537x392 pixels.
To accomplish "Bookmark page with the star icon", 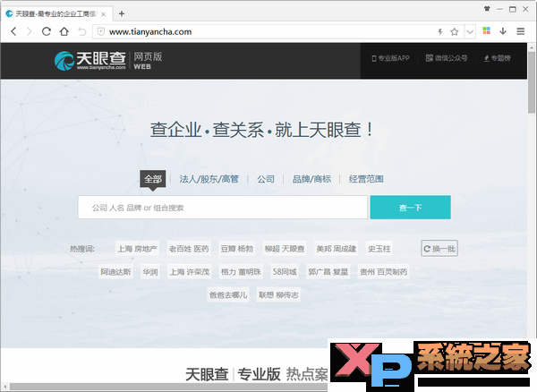I will coord(455,32).
